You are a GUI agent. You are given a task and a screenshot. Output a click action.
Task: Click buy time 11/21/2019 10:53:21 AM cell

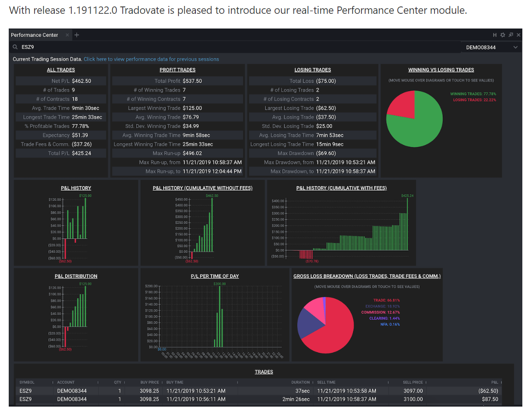pos(196,391)
